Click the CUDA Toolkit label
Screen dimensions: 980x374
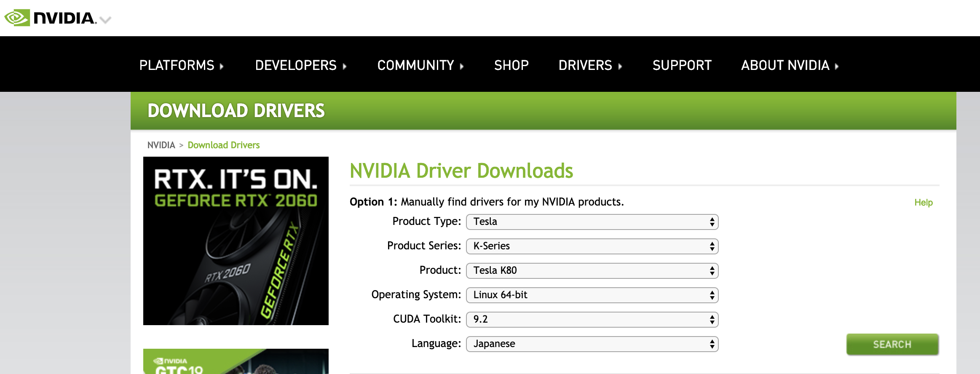click(x=427, y=319)
